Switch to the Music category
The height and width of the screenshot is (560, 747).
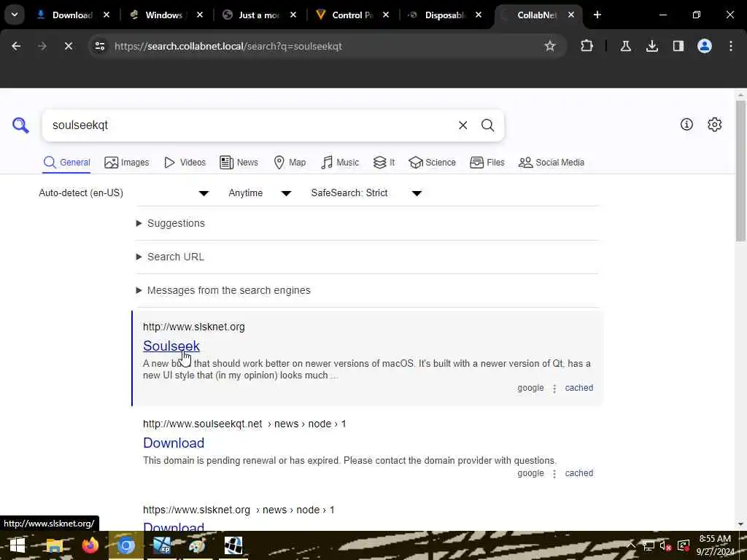click(340, 163)
